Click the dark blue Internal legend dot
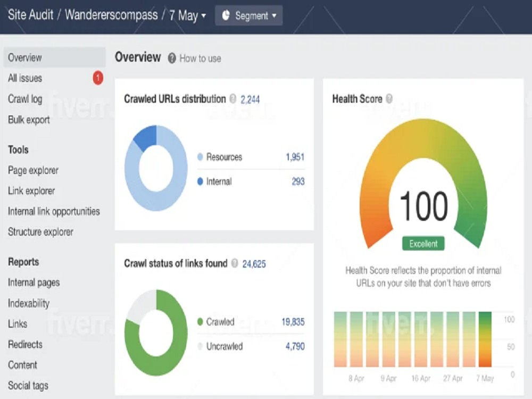Image resolution: width=532 pixels, height=399 pixels. [x=200, y=181]
